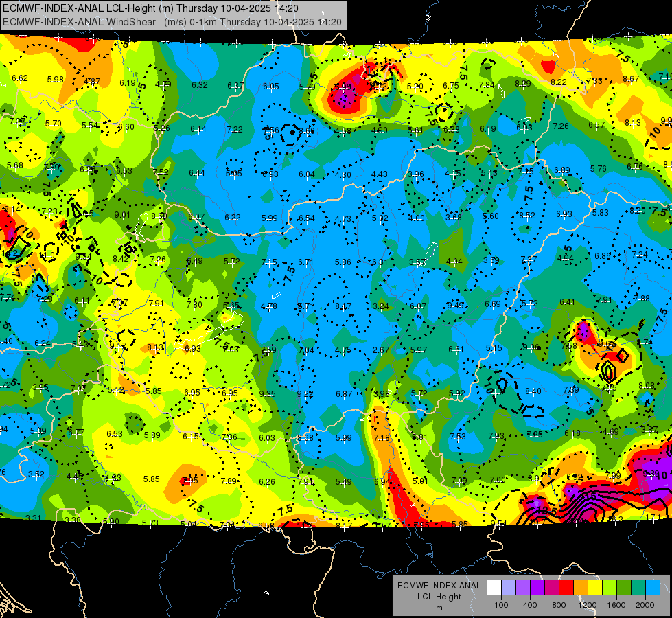
Task: Select the LCL-Height title line at top
Action: pos(150,8)
